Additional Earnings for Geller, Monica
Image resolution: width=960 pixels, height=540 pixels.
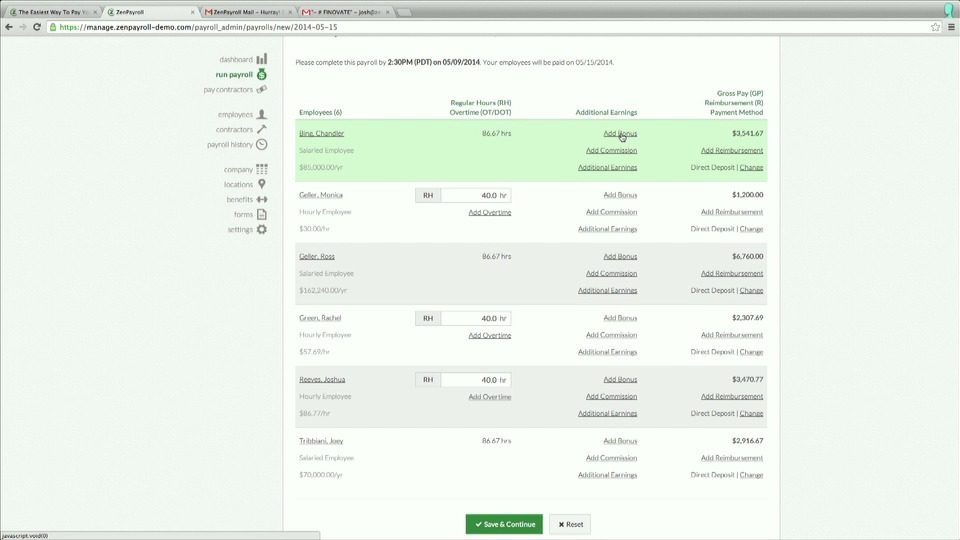click(607, 229)
